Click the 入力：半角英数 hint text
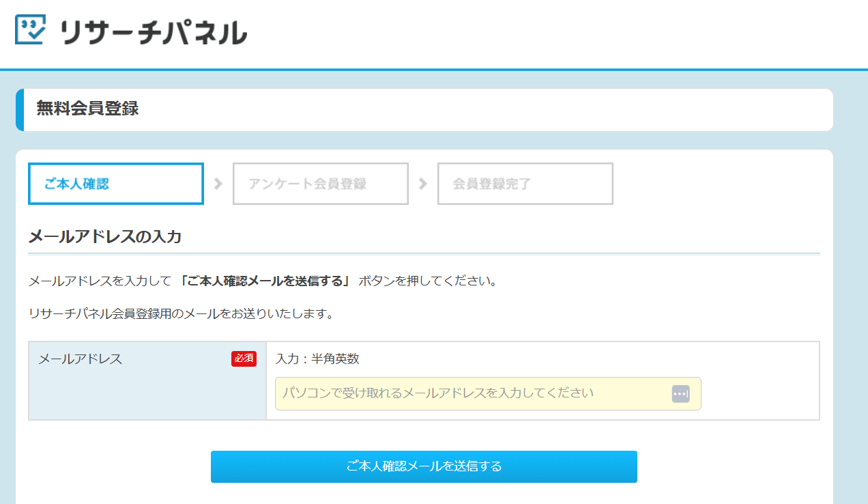 [317, 359]
